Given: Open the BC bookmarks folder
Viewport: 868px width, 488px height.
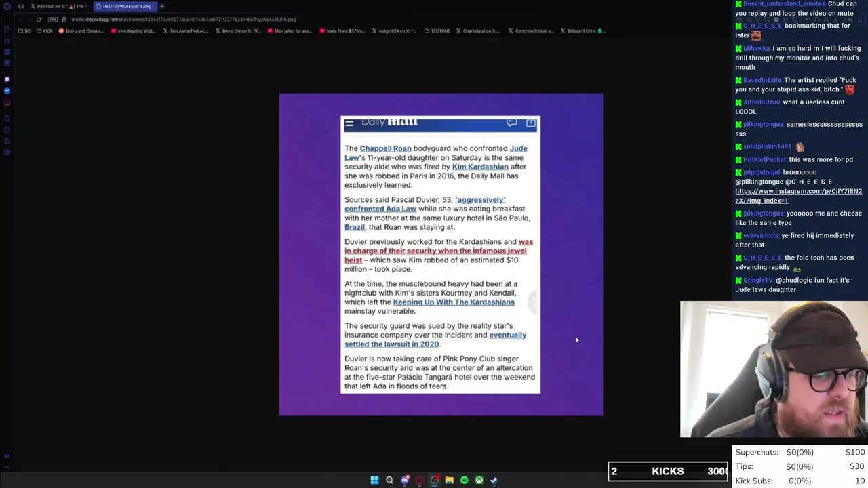Looking at the screenshot, I should coord(24,30).
